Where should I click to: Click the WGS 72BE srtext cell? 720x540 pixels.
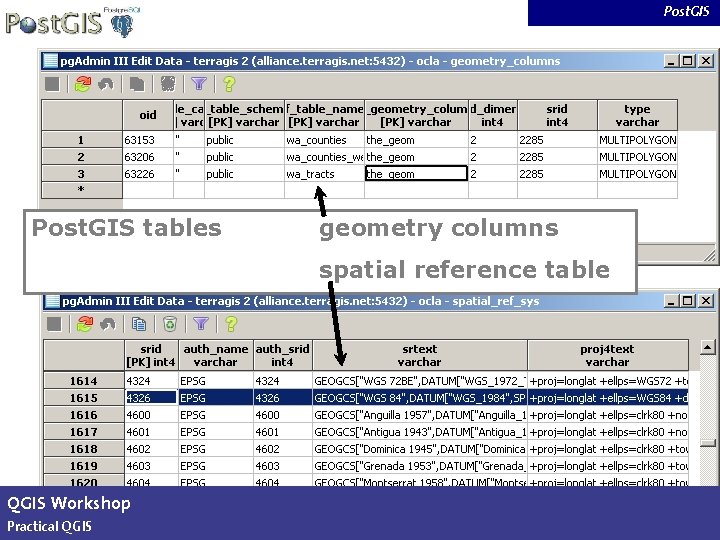(x=420, y=381)
